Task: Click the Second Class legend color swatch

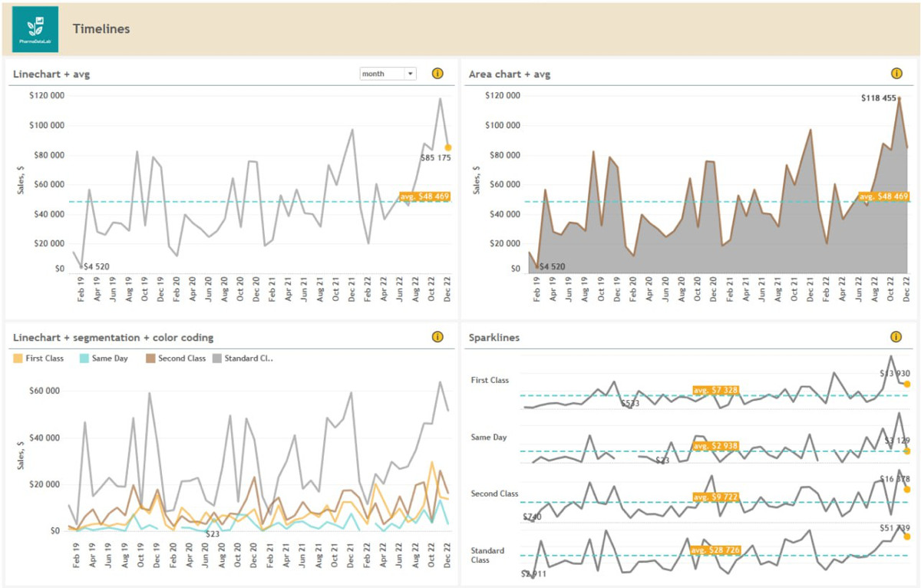Action: 151,358
